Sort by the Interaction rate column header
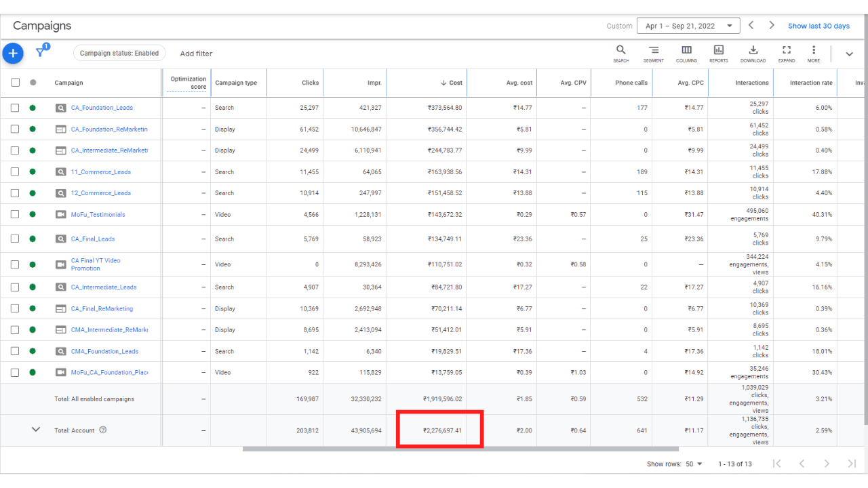This screenshot has width=868, height=488. pos(811,83)
